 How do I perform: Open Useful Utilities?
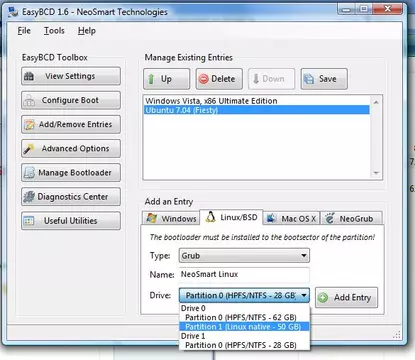pyautogui.click(x=71, y=221)
